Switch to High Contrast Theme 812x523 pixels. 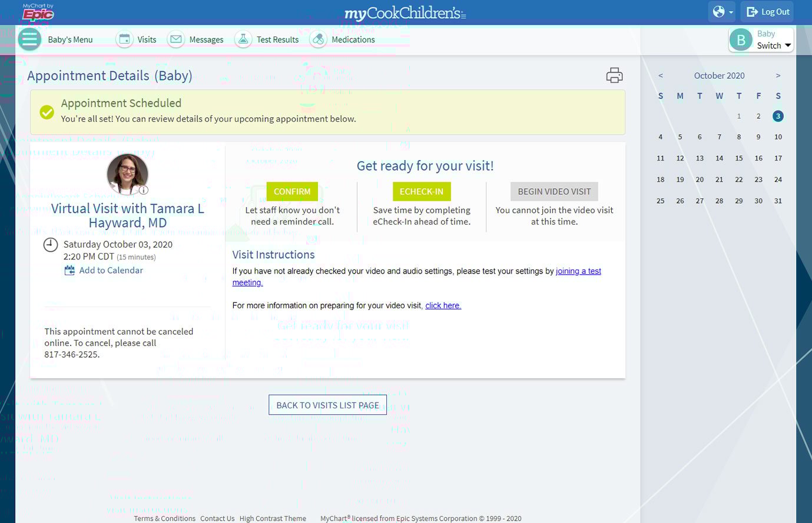(273, 518)
